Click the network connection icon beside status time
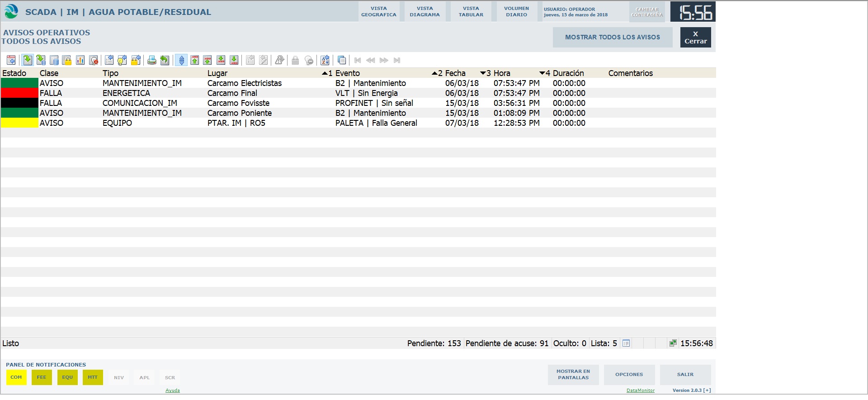868x400 pixels. pos(673,343)
